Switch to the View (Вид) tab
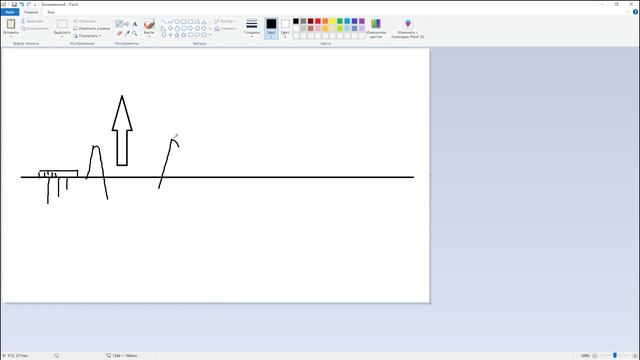Screen dimensions: 640x360 [51, 12]
